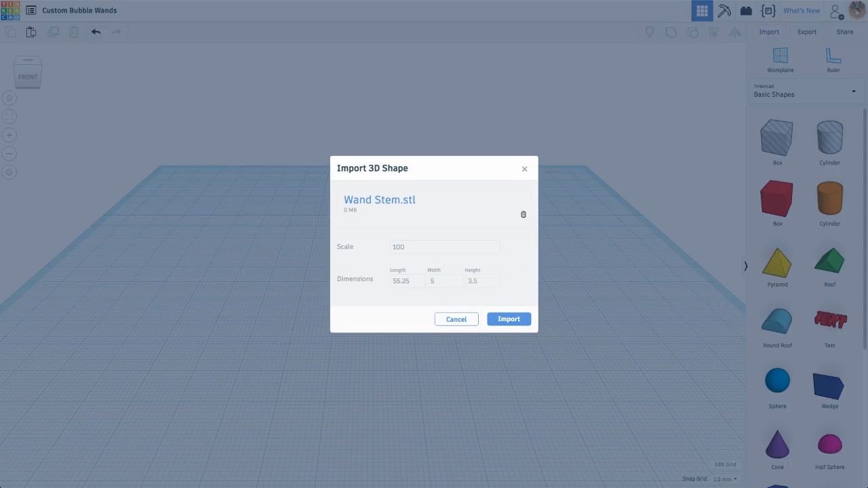Open the Export menu

tap(807, 32)
